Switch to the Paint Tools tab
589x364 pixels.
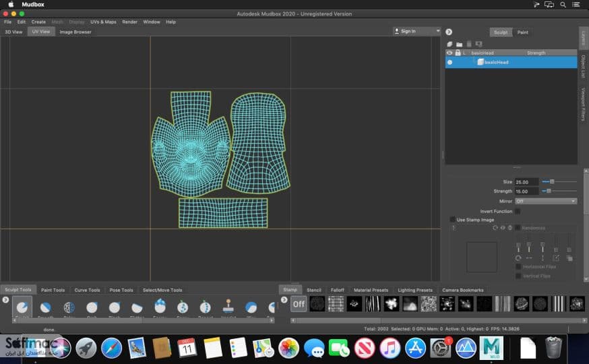[53, 290]
